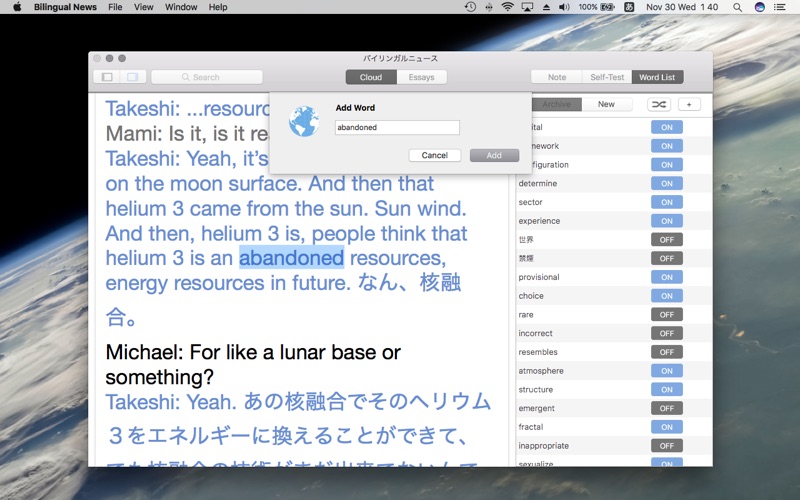
Task: Turn on the 'provisional' word toggle
Action: 666,277
